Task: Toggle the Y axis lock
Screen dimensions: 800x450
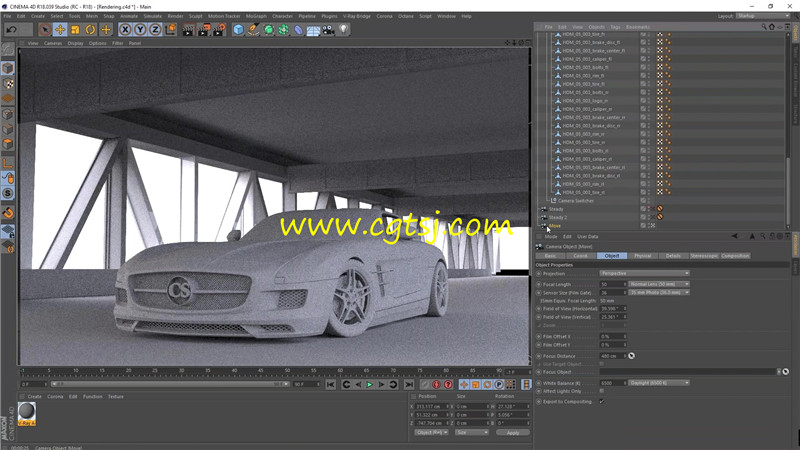Action: click(140, 30)
